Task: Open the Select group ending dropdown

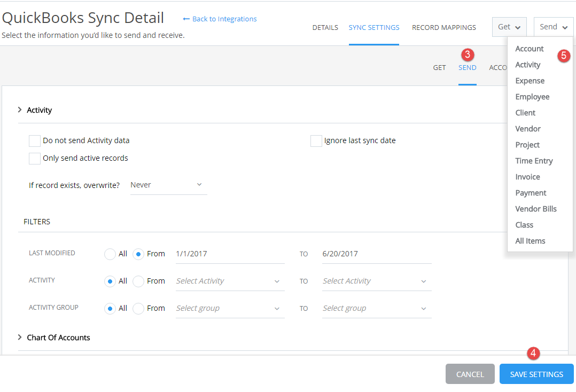Action: pos(376,308)
